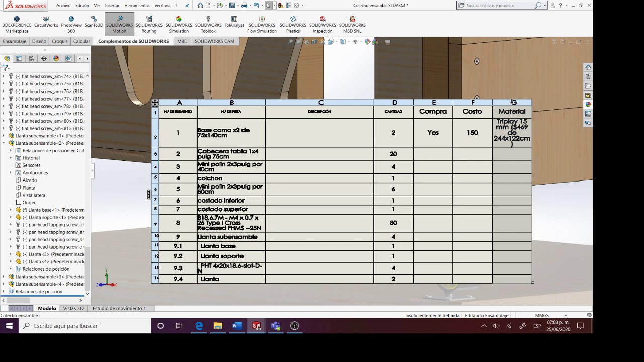Screen dimensions: 644x362
Task: Open the Archivo menu
Action: tap(63, 5)
